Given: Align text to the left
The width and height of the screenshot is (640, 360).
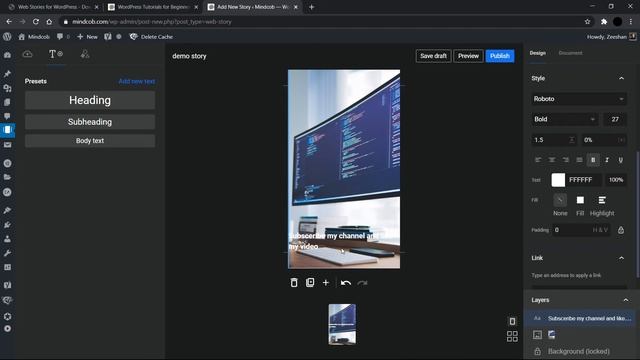Looking at the screenshot, I should click(x=538, y=160).
